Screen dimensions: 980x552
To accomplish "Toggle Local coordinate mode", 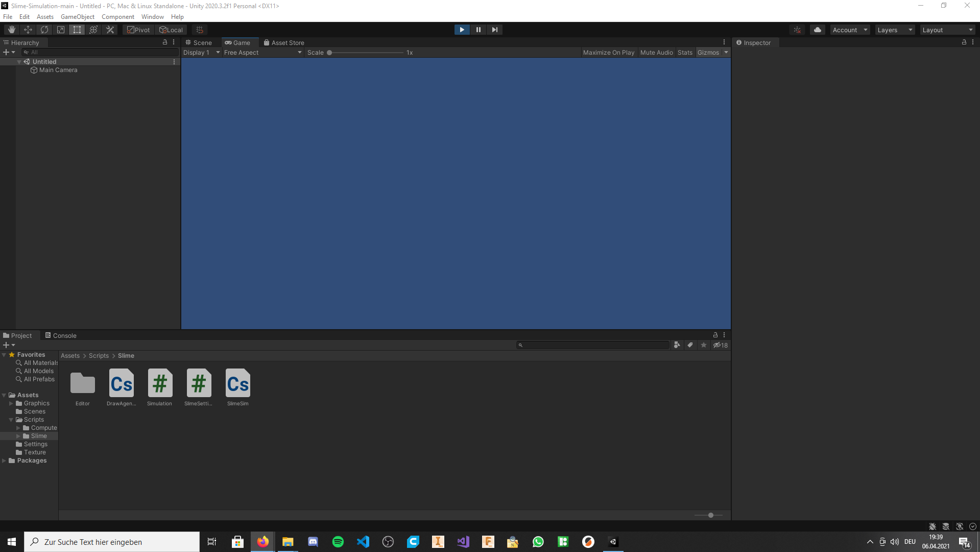I will pos(171,29).
